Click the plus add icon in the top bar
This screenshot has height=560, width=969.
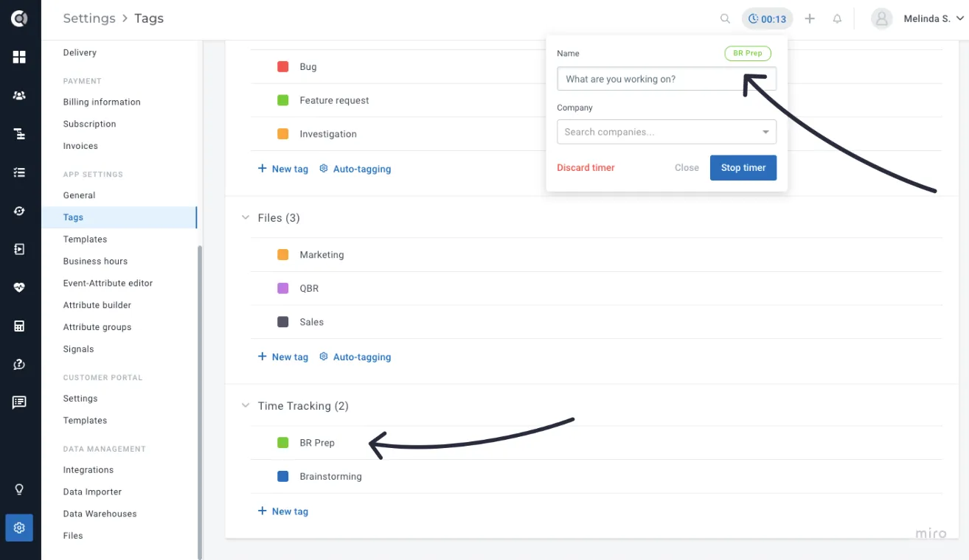pyautogui.click(x=810, y=19)
